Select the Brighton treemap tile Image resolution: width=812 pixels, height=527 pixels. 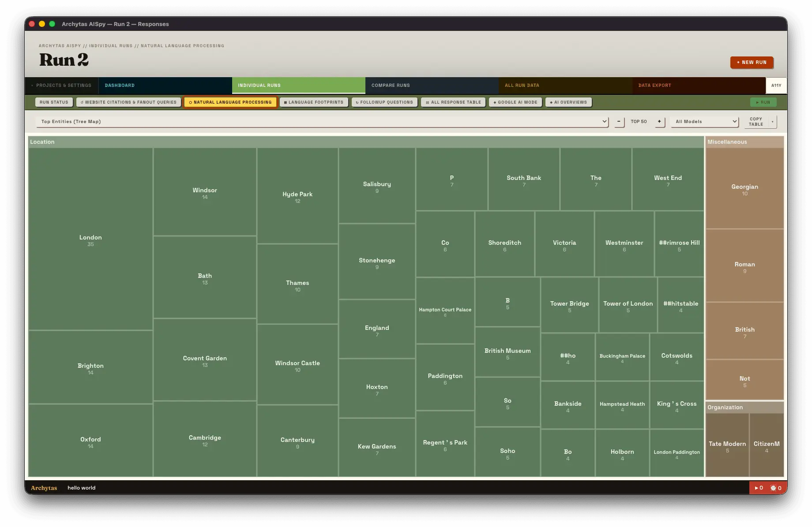point(90,367)
